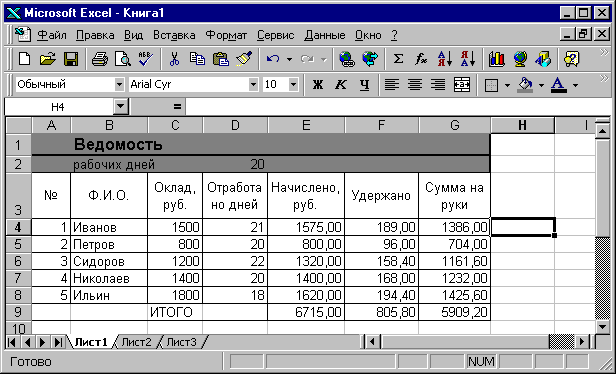Screen dimensions: 616x374
Task: Open the Формат menu
Action: pyautogui.click(x=226, y=35)
